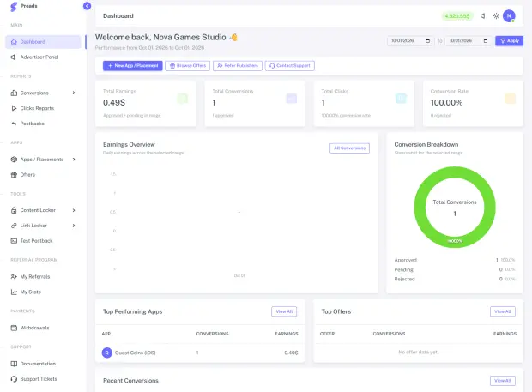
Task: Expand the Conversions submenu chevron
Action: [74, 93]
